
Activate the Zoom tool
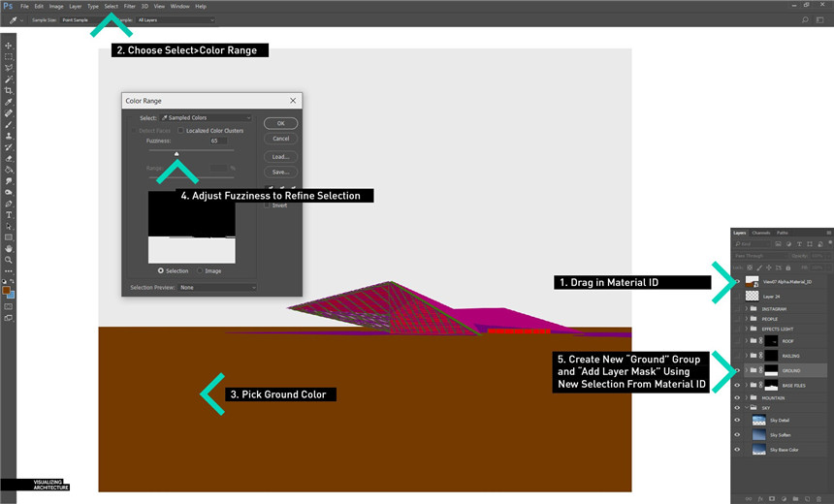click(9, 260)
